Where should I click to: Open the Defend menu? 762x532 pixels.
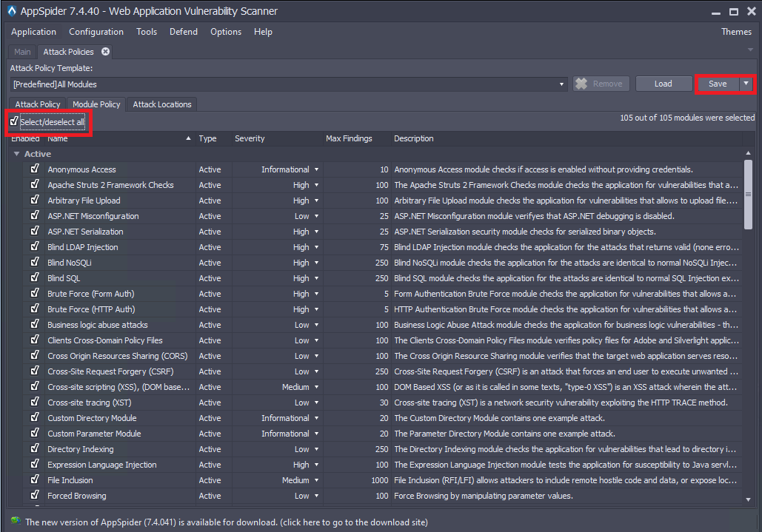(184, 32)
